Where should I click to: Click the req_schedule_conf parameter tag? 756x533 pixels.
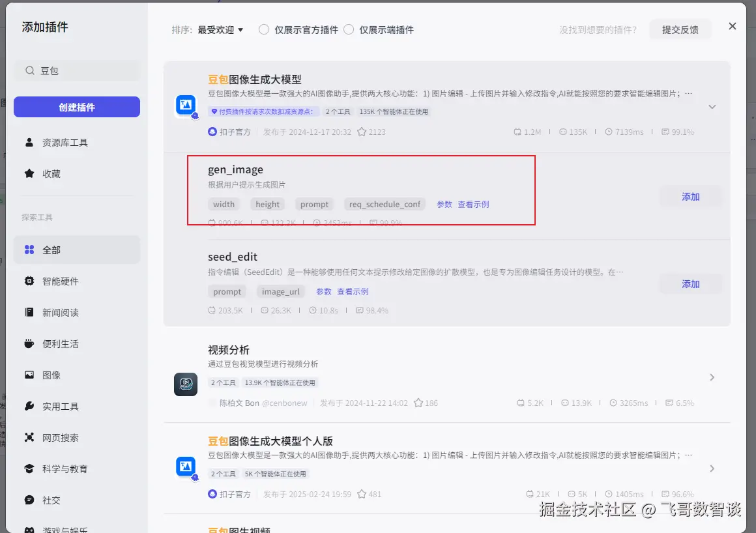click(x=385, y=205)
